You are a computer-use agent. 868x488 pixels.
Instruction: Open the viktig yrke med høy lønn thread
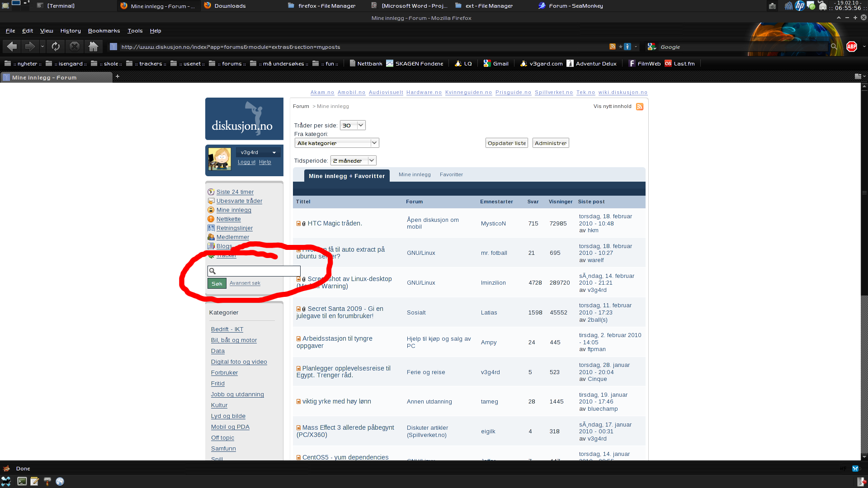click(x=336, y=401)
